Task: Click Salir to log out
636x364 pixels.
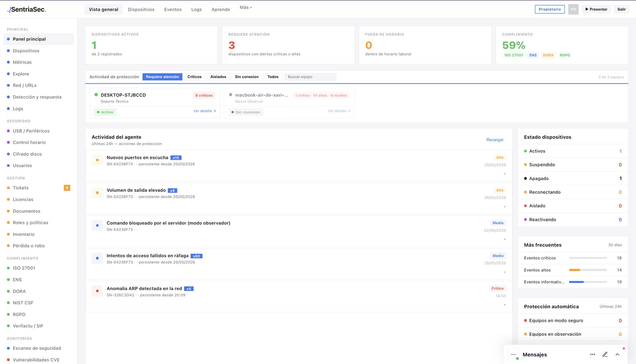Action: 622,9
